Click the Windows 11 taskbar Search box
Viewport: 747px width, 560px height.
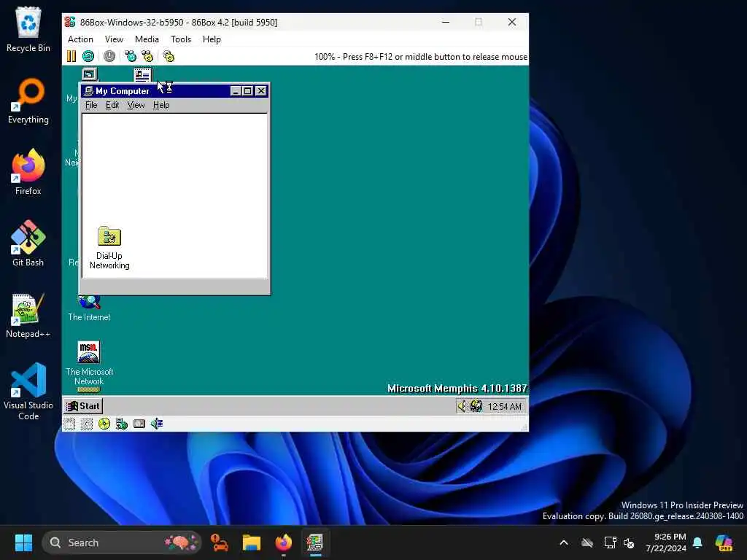(x=122, y=542)
